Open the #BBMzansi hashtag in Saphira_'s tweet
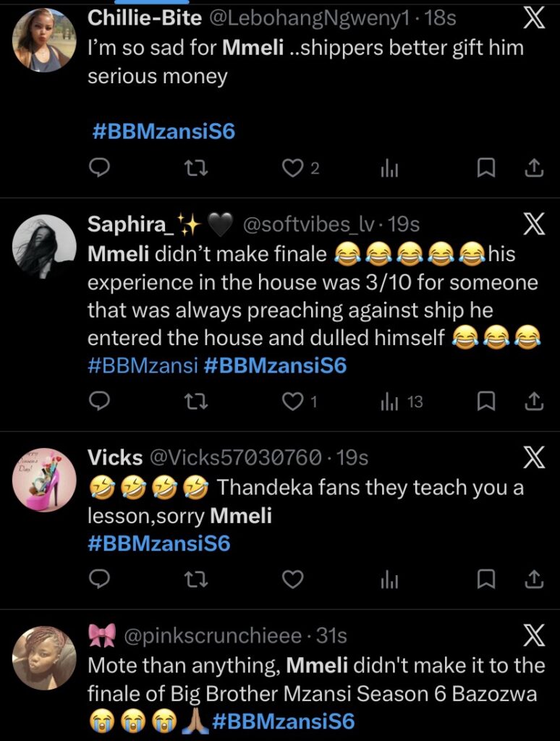Viewport: 560px width, 741px height. point(143,365)
